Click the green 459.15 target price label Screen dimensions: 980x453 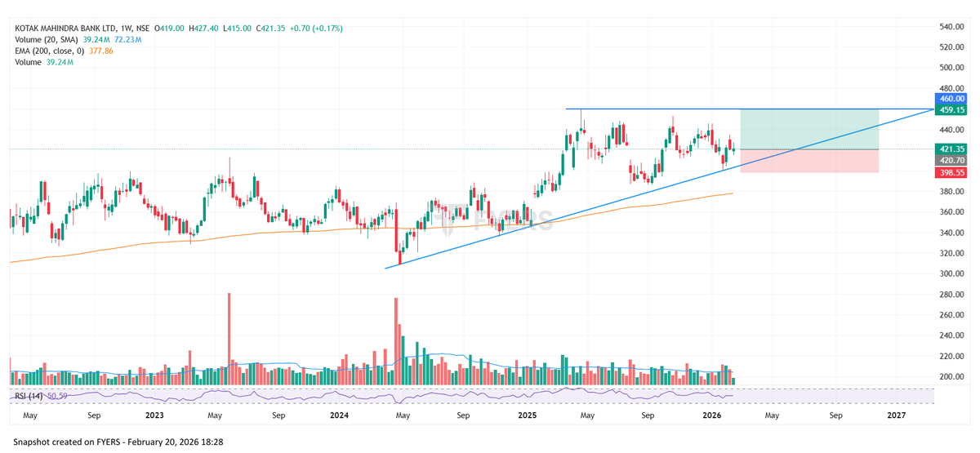[951, 109]
